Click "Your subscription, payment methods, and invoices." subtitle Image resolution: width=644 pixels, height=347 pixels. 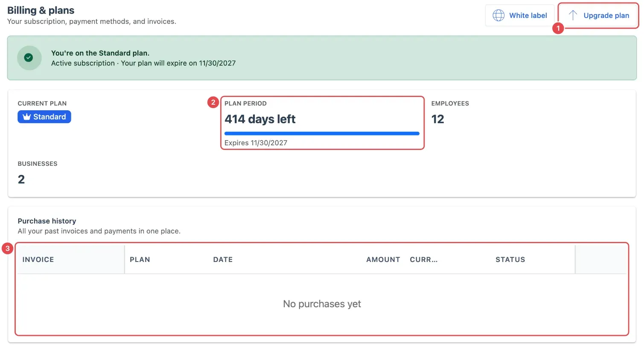[x=92, y=21]
